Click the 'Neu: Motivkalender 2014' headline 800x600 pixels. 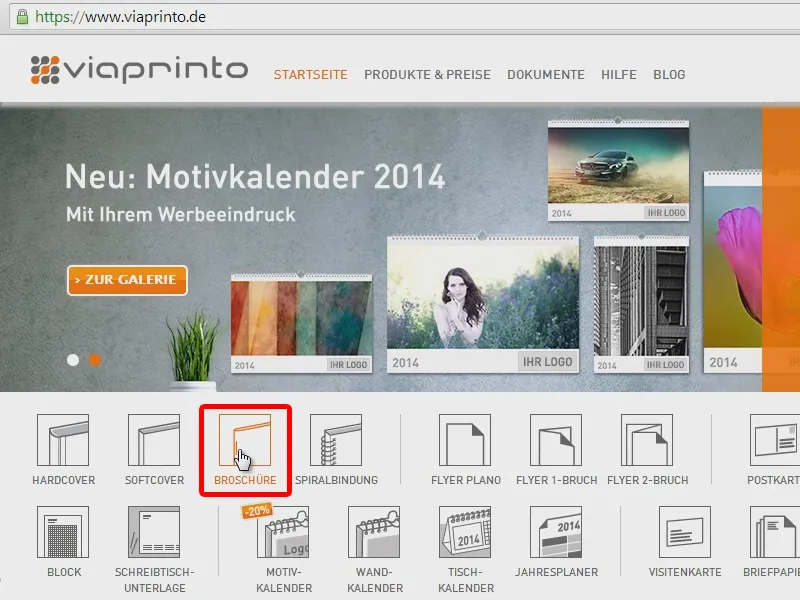(x=255, y=177)
